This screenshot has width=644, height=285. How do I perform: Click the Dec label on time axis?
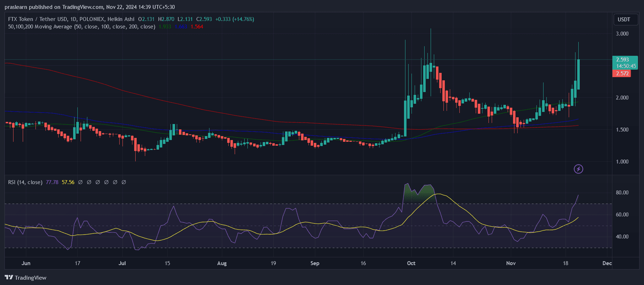[x=607, y=263]
